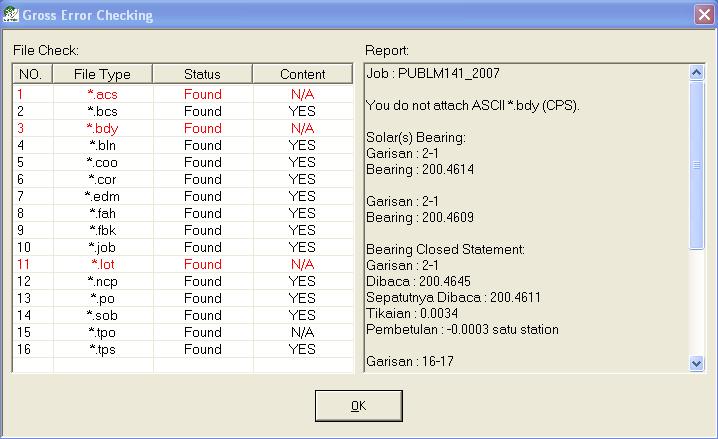
Task: Select the *.cor file type cell
Action: (x=103, y=179)
